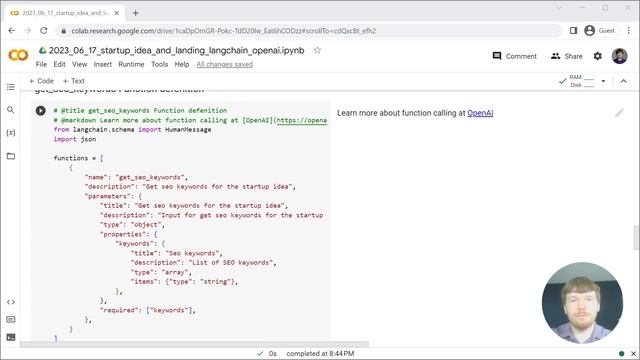The height and width of the screenshot is (360, 640).
Task: Click the vertical page scrollbar
Action: [x=636, y=237]
